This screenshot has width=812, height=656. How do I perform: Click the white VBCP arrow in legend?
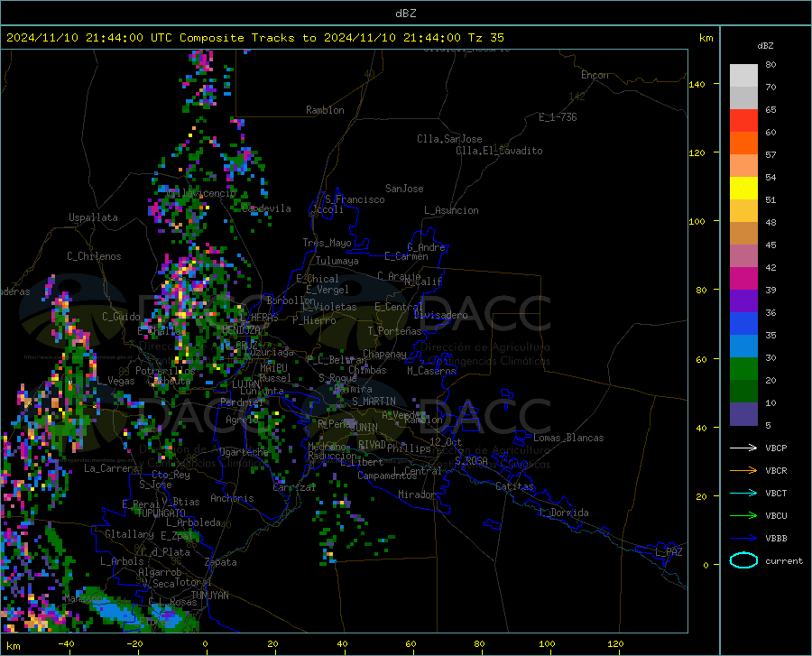tap(743, 448)
